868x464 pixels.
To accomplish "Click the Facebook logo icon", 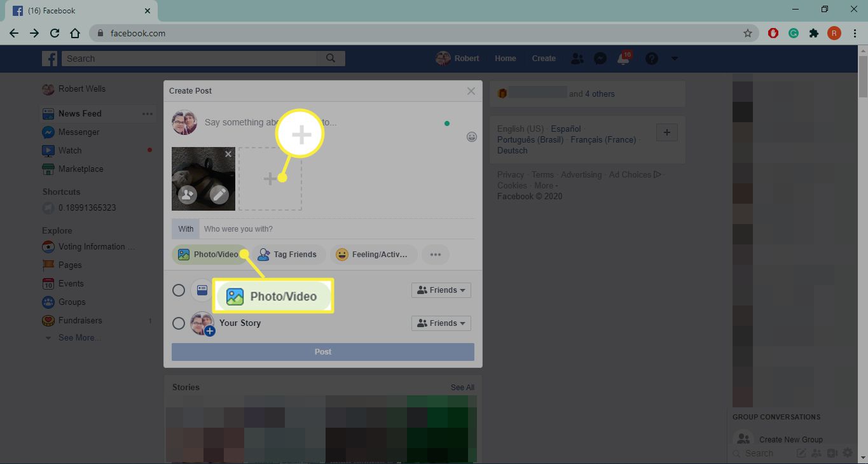I will coord(50,59).
